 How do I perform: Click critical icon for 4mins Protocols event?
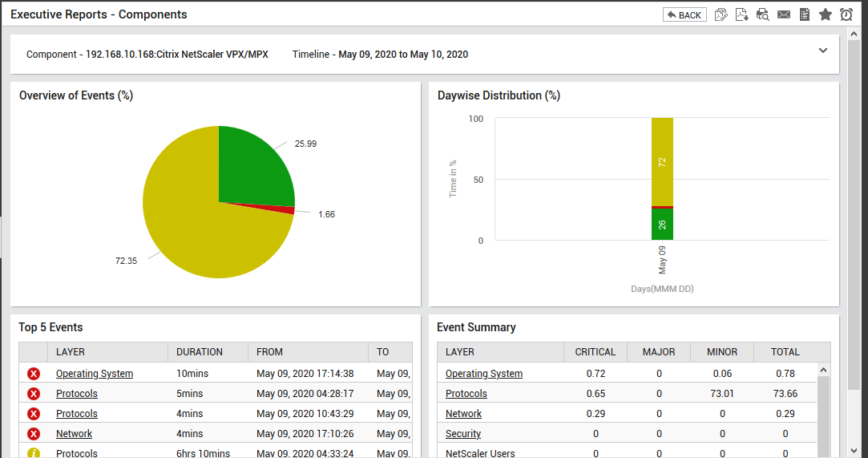tap(34, 414)
